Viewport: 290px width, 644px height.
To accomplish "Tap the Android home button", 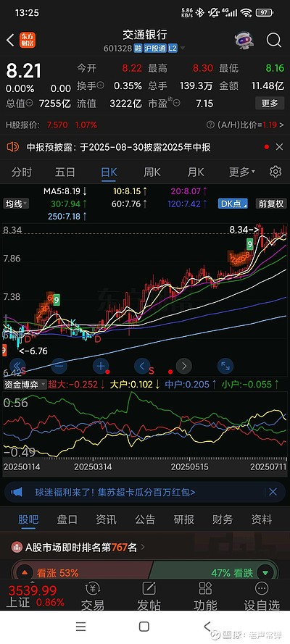I will coord(144,627).
